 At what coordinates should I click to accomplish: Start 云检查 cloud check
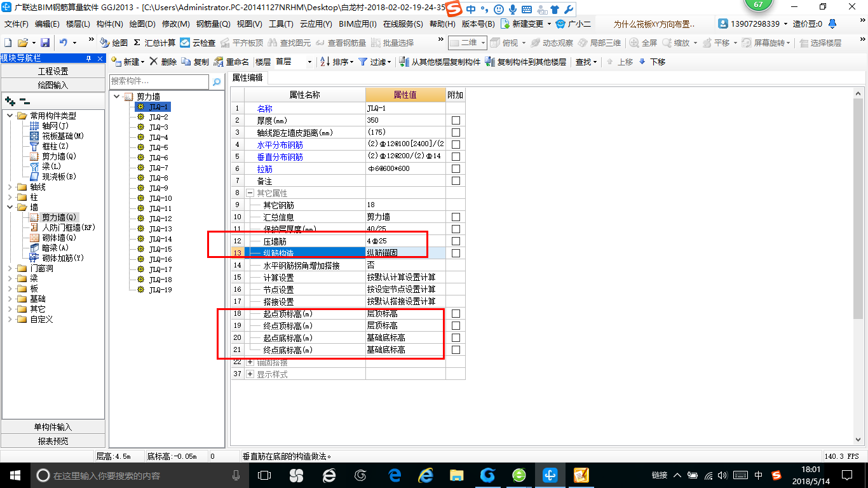coord(198,43)
